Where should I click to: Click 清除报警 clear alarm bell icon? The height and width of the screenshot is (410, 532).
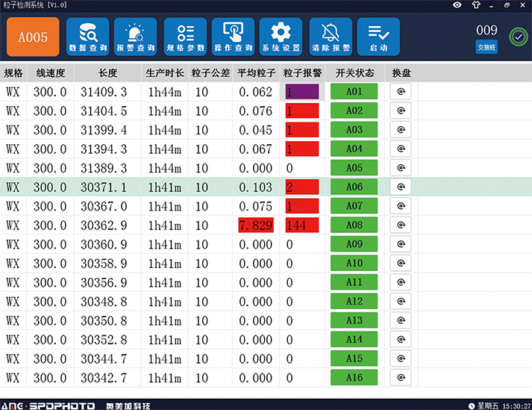(331, 37)
